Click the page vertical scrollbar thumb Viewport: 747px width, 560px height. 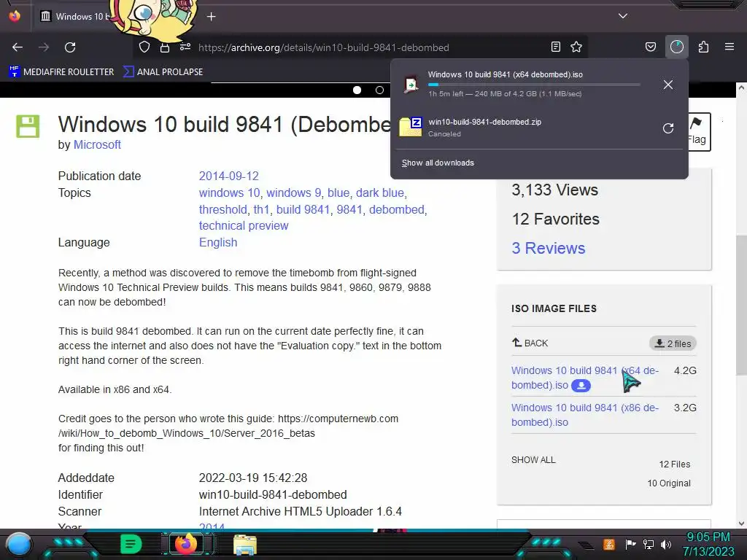pos(741,305)
